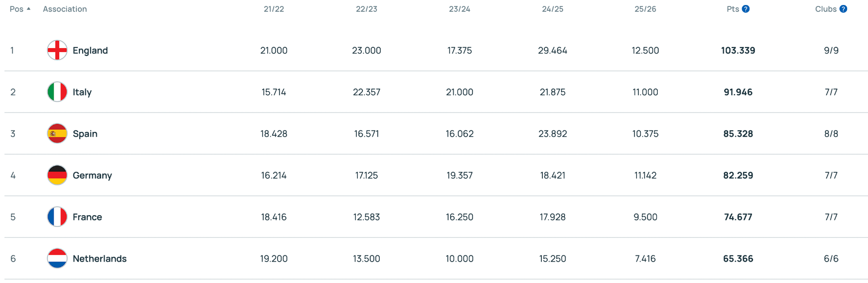Open the Germany association link

[92, 175]
